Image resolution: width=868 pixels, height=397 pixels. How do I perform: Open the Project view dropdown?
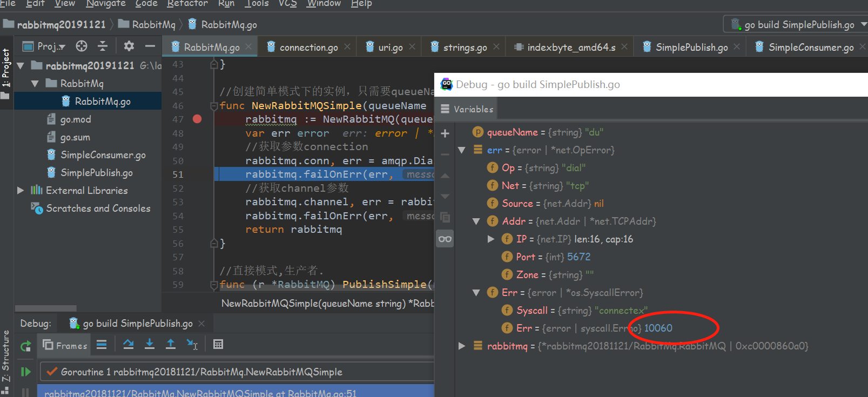tap(44, 46)
